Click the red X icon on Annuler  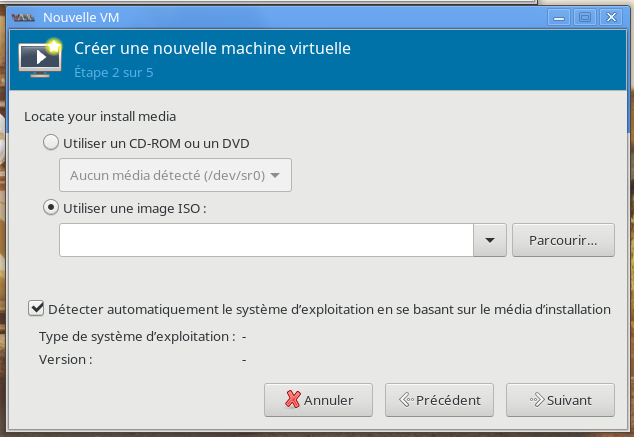[x=293, y=399]
